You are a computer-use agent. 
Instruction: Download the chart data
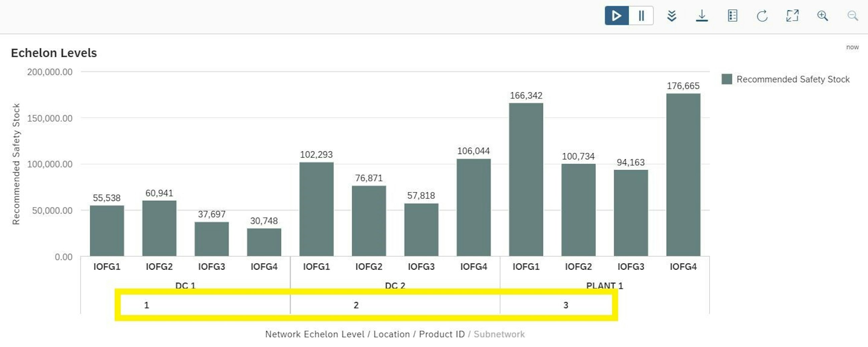(x=701, y=15)
